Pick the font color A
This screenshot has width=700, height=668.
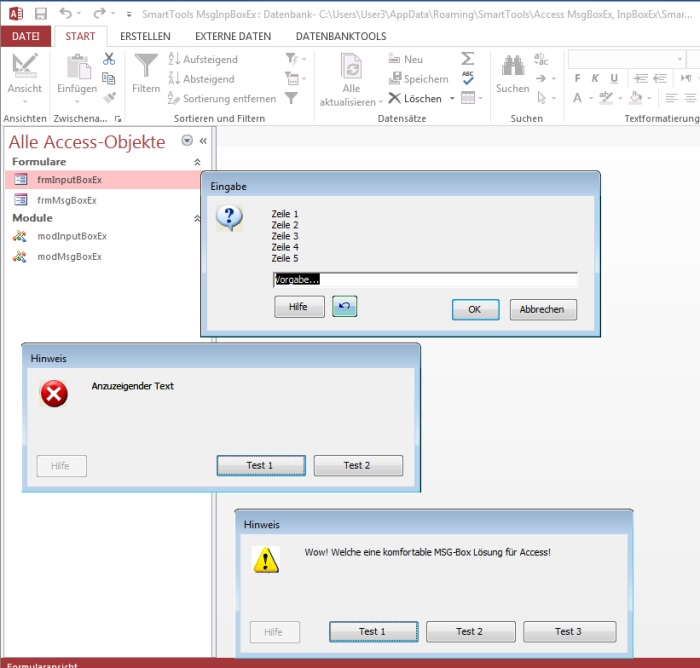click(x=578, y=98)
